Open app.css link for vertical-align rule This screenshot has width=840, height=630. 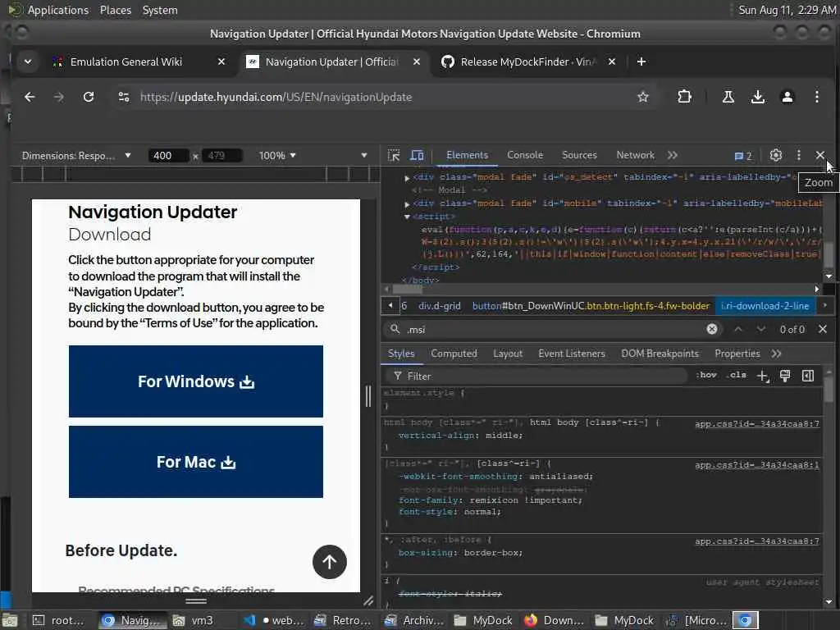coord(757,424)
